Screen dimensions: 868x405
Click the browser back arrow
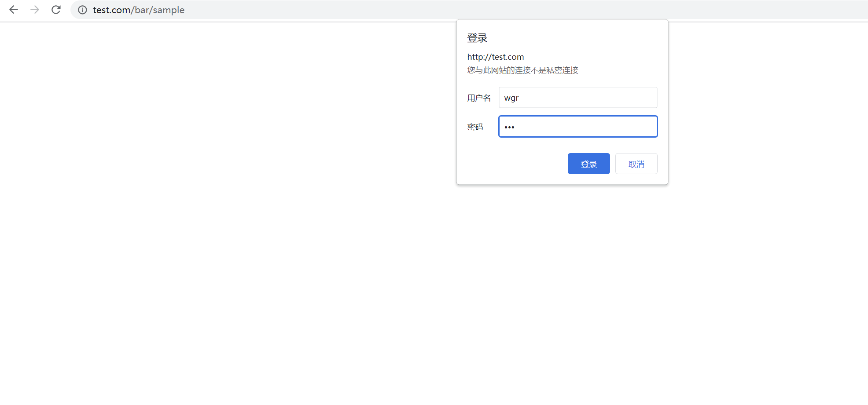point(14,10)
